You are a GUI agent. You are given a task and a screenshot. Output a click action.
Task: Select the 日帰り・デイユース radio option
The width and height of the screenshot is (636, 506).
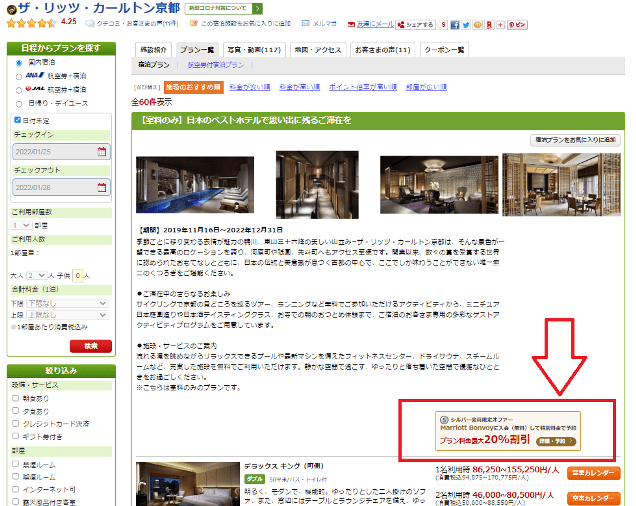pos(19,104)
